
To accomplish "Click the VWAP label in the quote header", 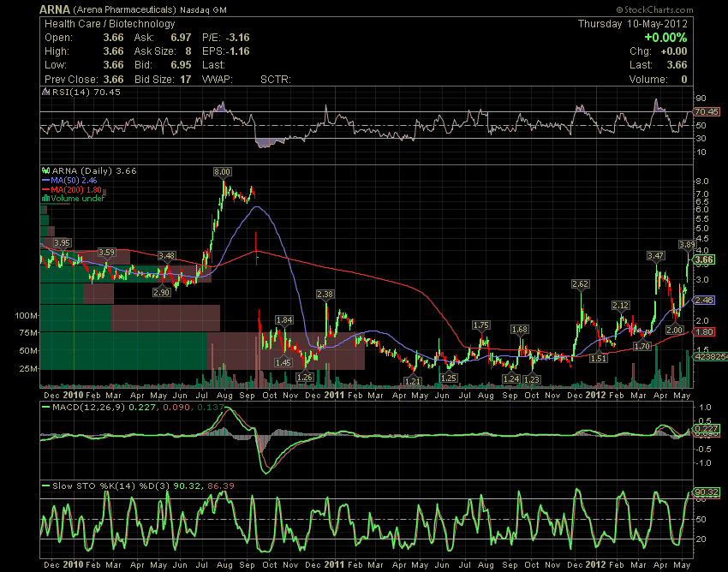I will 218,80.
